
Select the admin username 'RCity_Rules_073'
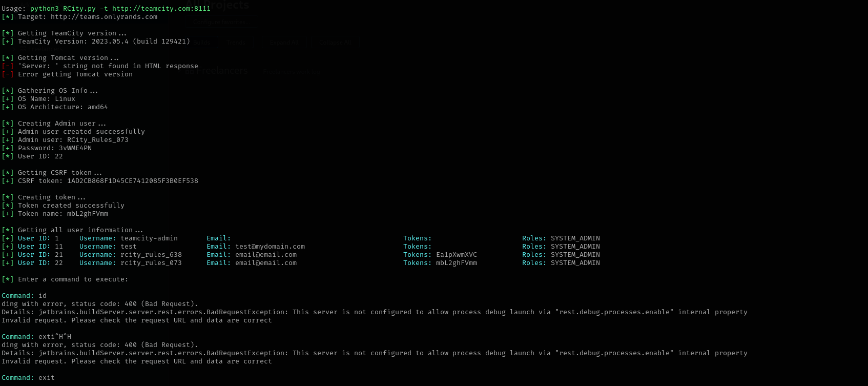point(98,140)
